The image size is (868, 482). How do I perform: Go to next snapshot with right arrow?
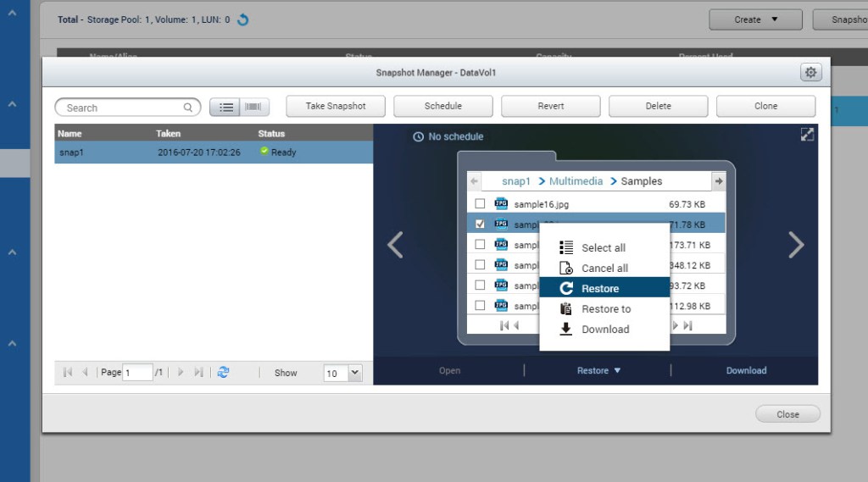(796, 245)
